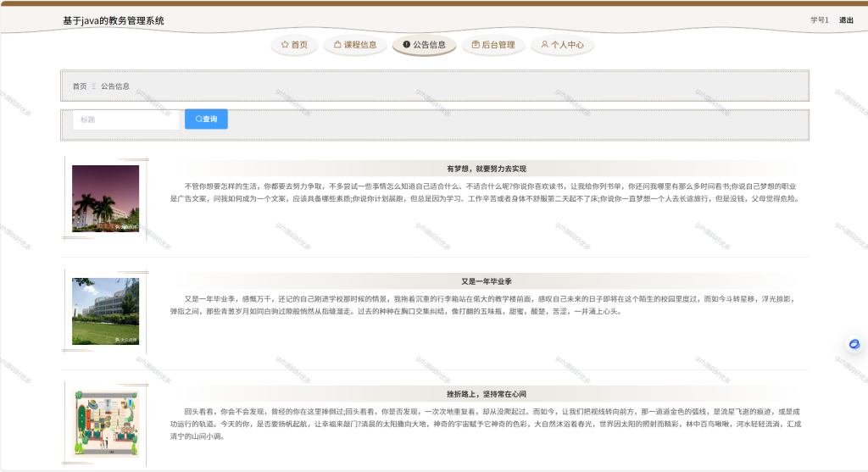Open the 个人中心 tab
Screen dimensions: 868x472
(563, 45)
